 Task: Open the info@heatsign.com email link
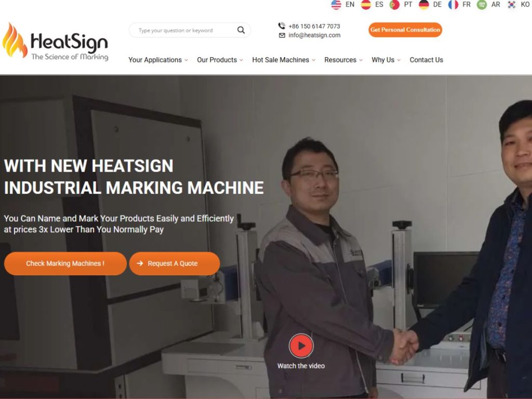[x=314, y=35]
